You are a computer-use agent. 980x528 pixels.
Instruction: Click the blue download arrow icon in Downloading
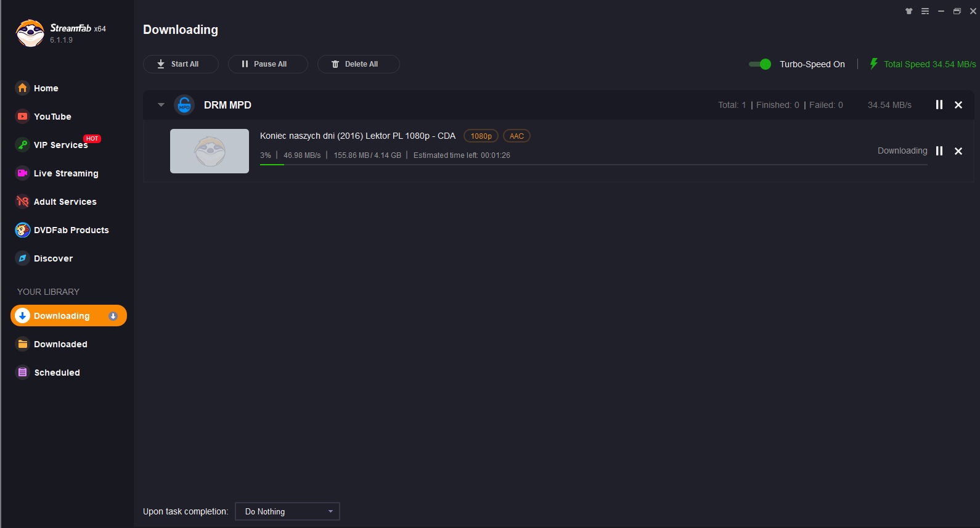(23, 315)
